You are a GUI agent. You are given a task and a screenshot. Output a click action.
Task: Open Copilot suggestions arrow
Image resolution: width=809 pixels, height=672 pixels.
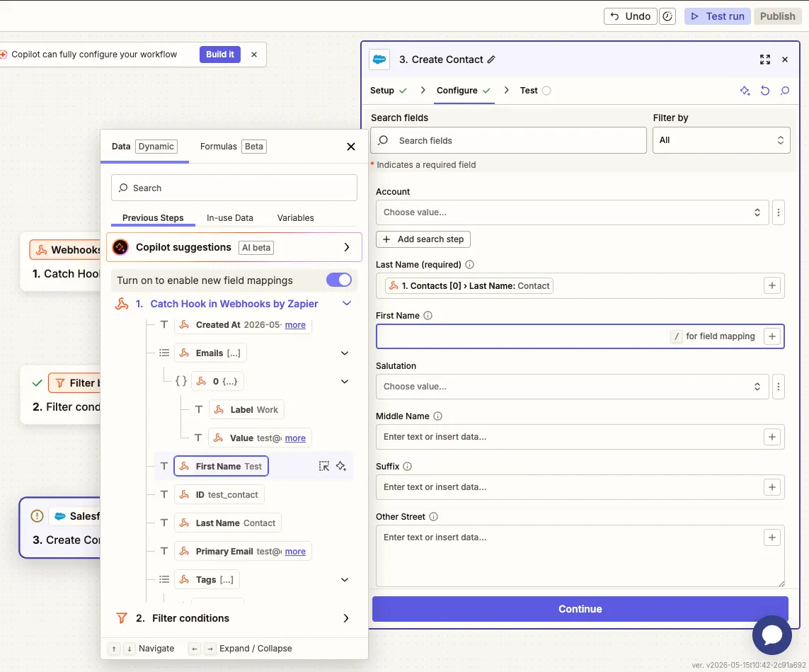(347, 247)
